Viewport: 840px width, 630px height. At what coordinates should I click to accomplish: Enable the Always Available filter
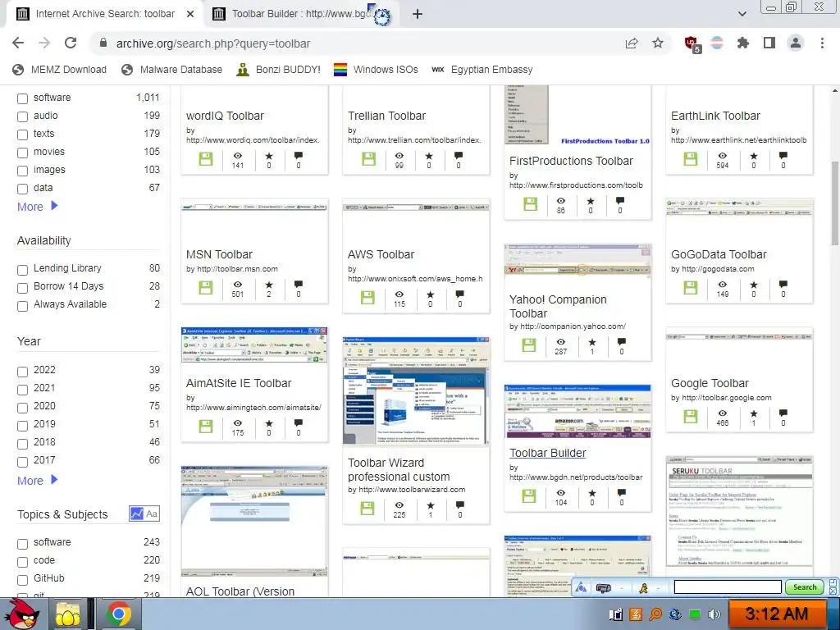tap(22, 307)
